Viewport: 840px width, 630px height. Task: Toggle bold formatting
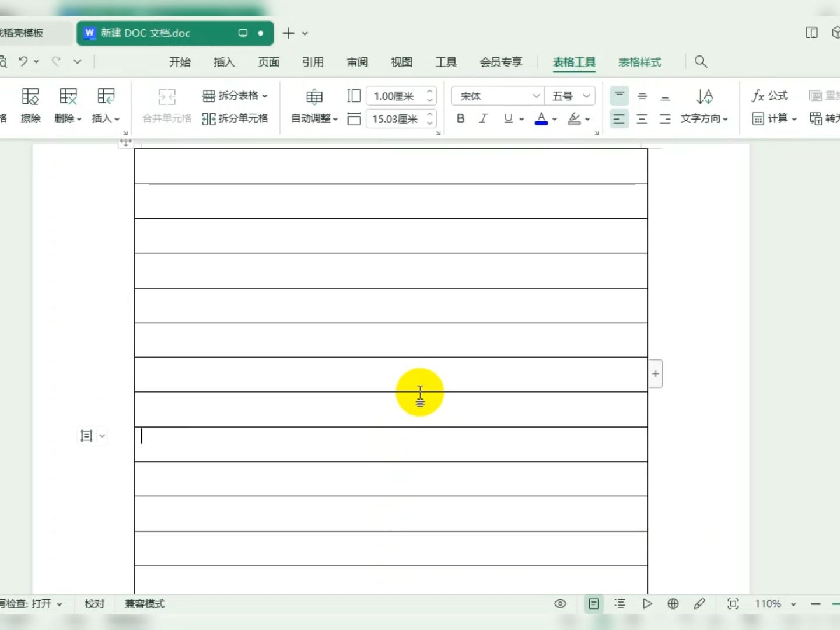(461, 119)
